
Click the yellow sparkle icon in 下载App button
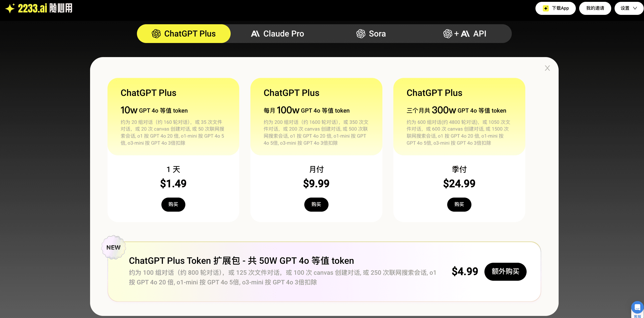546,8
